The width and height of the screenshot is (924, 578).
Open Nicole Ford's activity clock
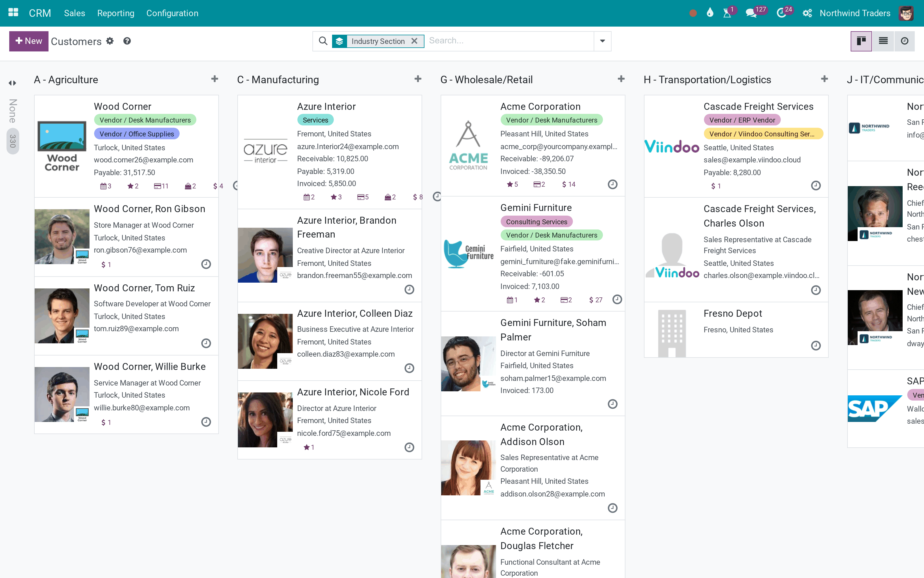click(409, 447)
